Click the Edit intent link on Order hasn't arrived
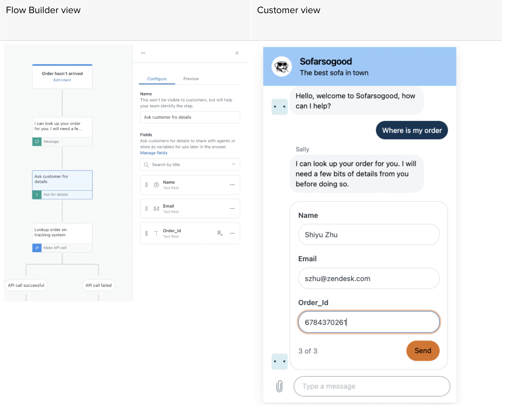The image size is (505, 420). click(x=62, y=80)
